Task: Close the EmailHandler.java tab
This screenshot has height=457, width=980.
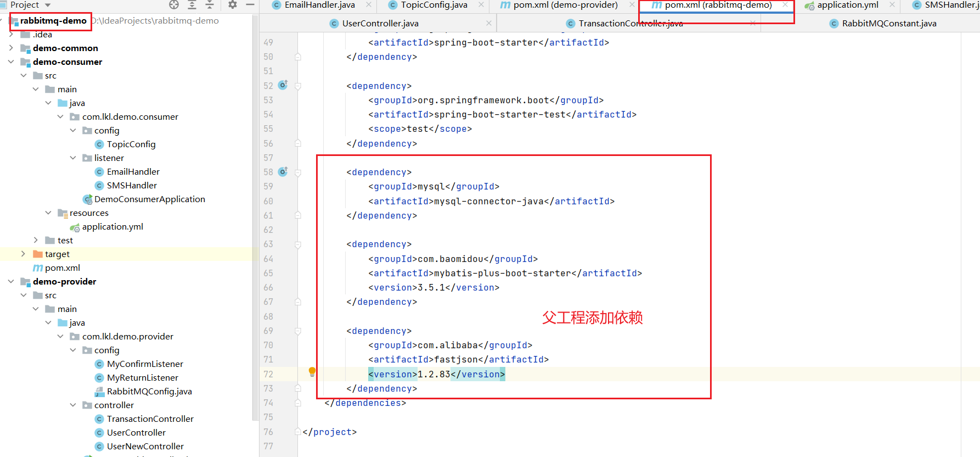Action: pyautogui.click(x=369, y=5)
